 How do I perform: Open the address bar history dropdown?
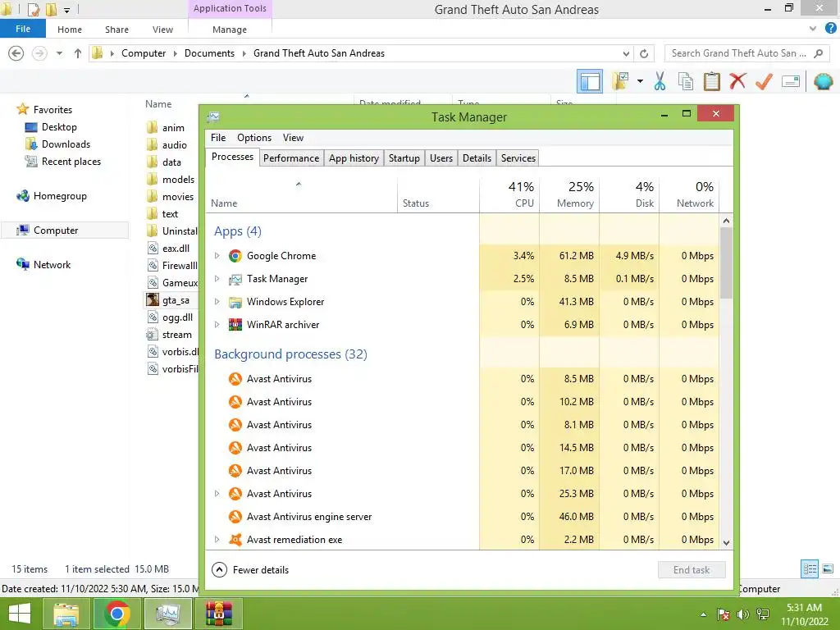[x=626, y=53]
